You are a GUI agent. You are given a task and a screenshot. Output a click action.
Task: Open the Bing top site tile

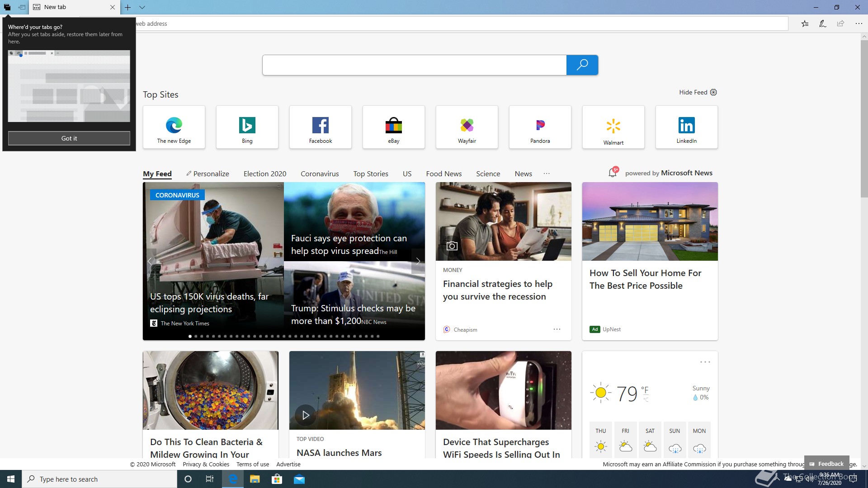pyautogui.click(x=247, y=127)
